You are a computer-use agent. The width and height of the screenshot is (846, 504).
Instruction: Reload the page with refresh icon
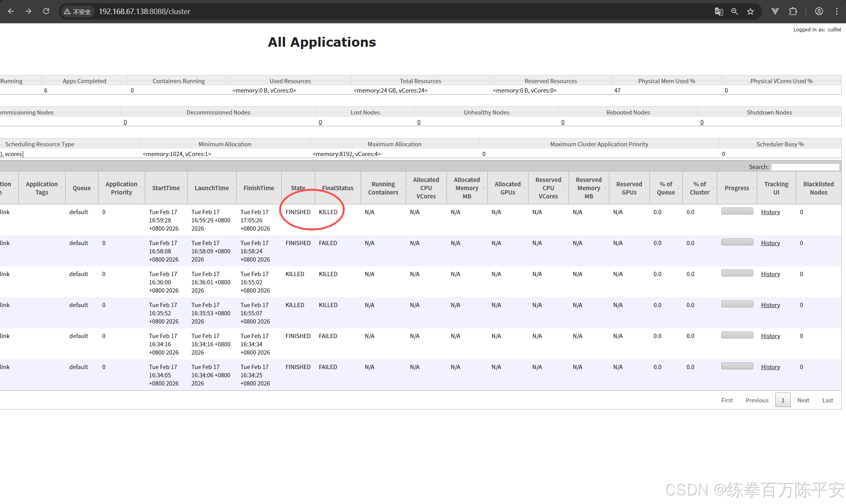click(46, 11)
